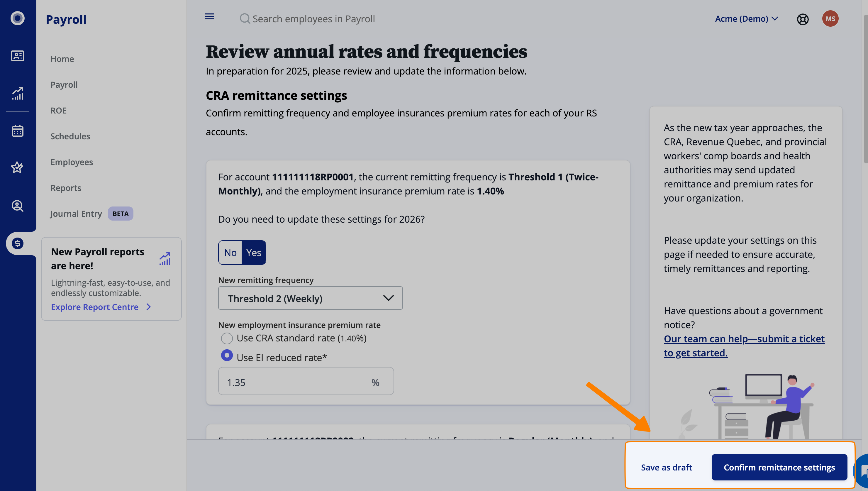Open the New remitting frequency dropdown
The image size is (868, 491).
click(x=310, y=298)
